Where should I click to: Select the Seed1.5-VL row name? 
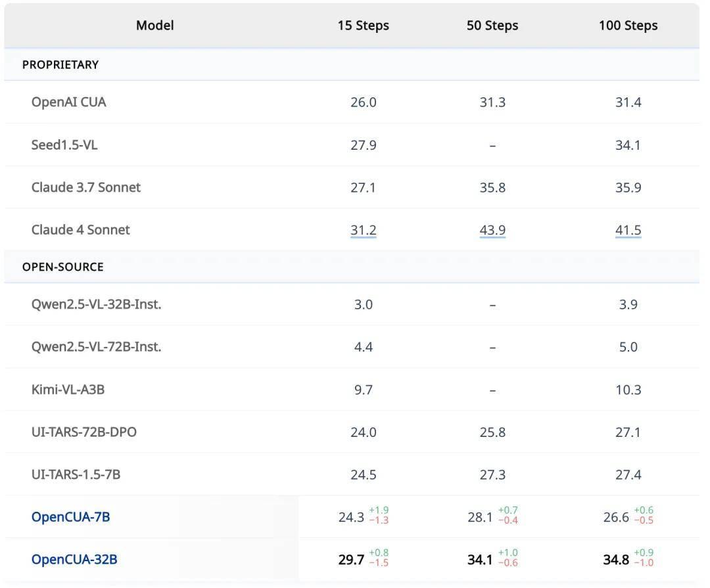(x=64, y=145)
